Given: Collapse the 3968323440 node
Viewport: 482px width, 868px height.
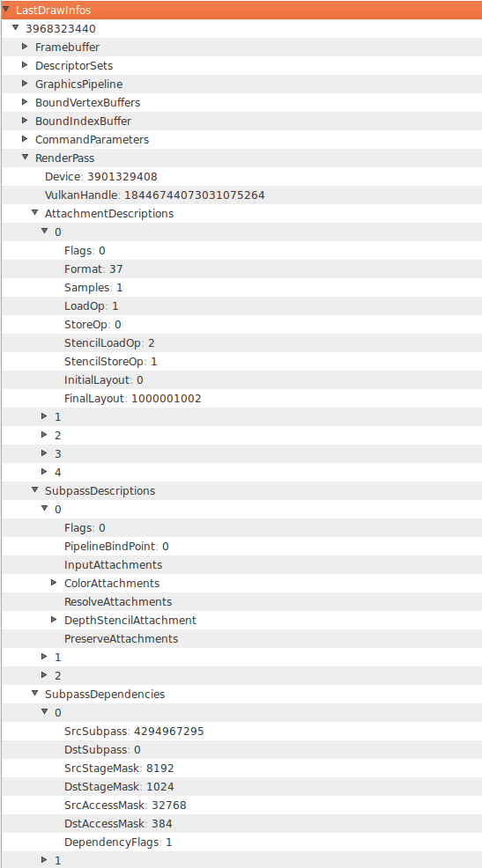Looking at the screenshot, I should 16,27.
